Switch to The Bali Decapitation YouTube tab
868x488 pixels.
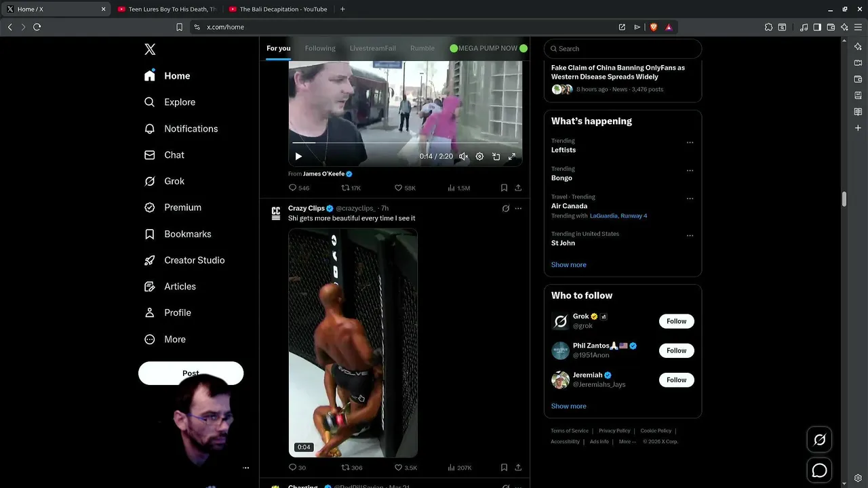coord(278,9)
